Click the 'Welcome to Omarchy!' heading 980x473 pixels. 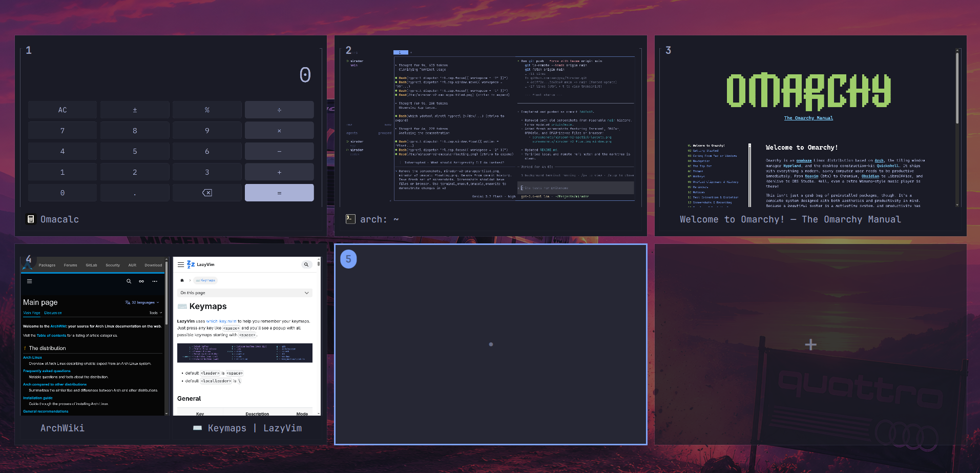(x=802, y=148)
